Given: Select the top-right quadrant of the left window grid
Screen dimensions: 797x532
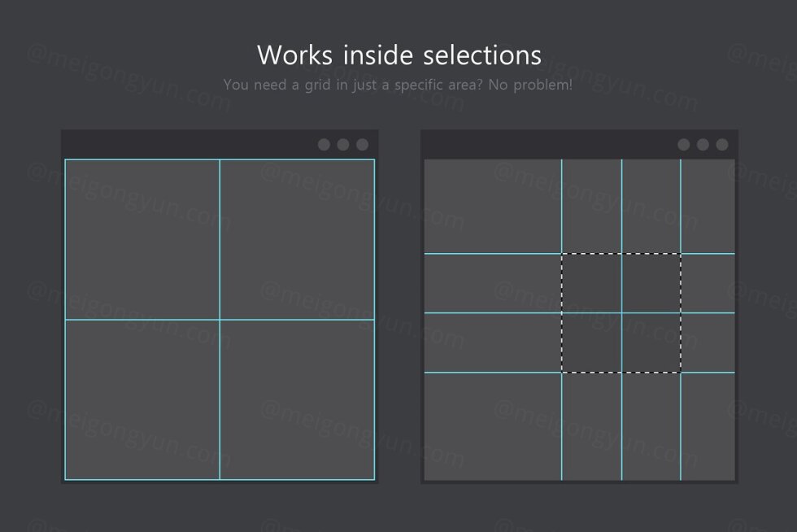Looking at the screenshot, I should [x=297, y=239].
